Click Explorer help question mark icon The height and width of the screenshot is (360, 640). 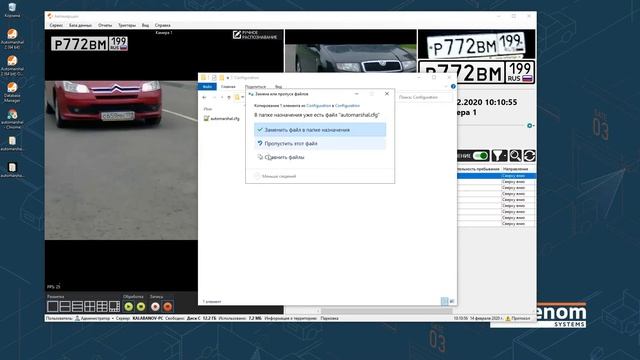[x=453, y=87]
